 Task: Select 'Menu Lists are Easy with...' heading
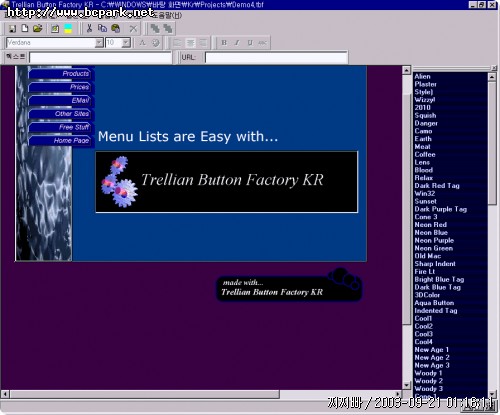click(x=188, y=137)
